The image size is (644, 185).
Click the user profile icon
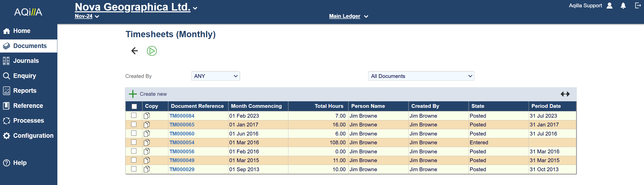coord(610,6)
